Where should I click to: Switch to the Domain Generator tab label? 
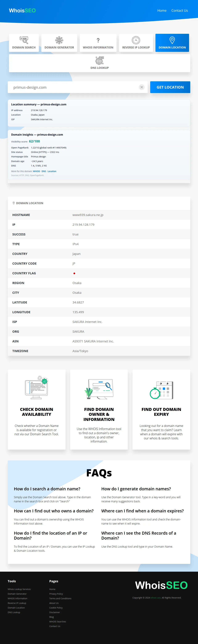click(59, 48)
